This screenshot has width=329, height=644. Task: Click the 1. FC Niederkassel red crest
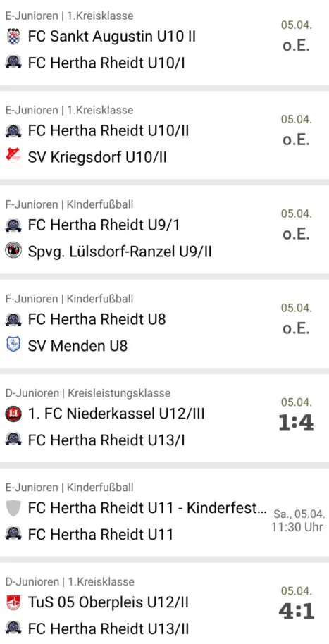coord(13,414)
